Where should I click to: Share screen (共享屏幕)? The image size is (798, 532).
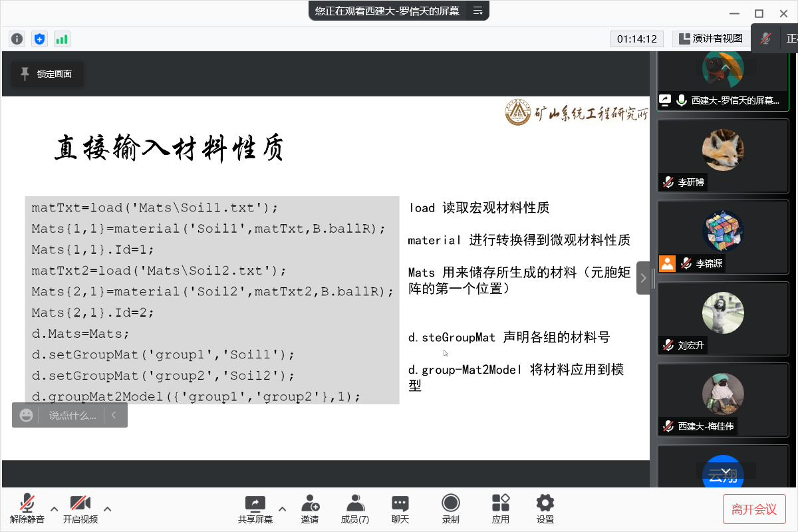point(255,509)
